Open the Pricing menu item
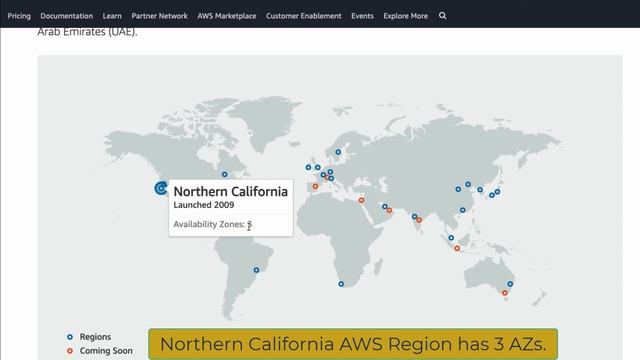The height and width of the screenshot is (360, 640). point(19,16)
